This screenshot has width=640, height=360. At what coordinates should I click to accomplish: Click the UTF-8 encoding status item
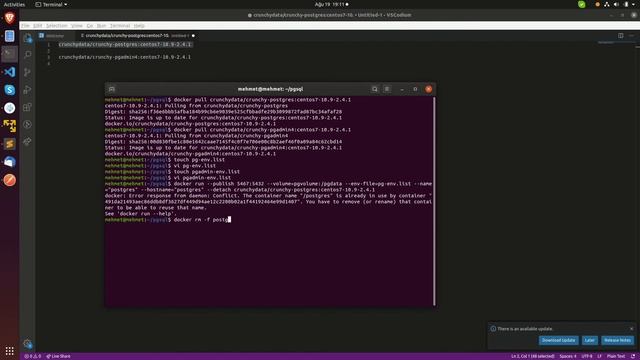click(x=587, y=356)
